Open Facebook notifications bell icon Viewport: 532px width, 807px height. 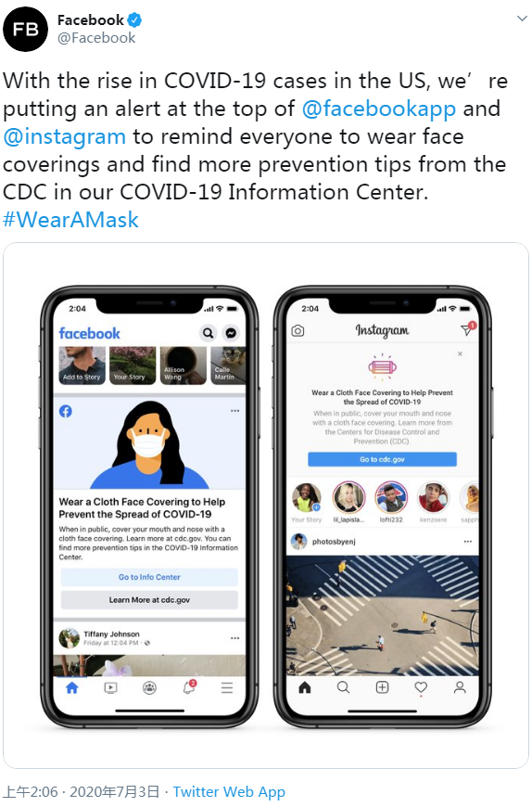(189, 687)
